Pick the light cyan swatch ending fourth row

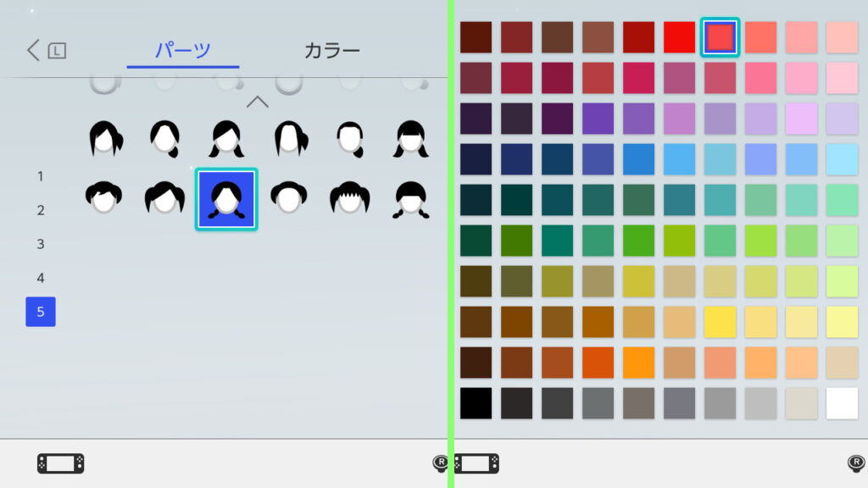pos(842,159)
